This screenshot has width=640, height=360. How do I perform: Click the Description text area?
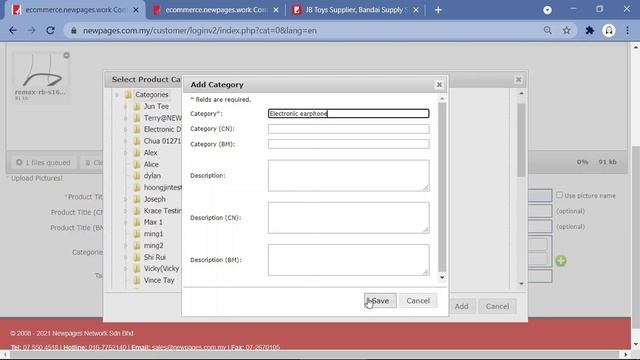tap(349, 176)
